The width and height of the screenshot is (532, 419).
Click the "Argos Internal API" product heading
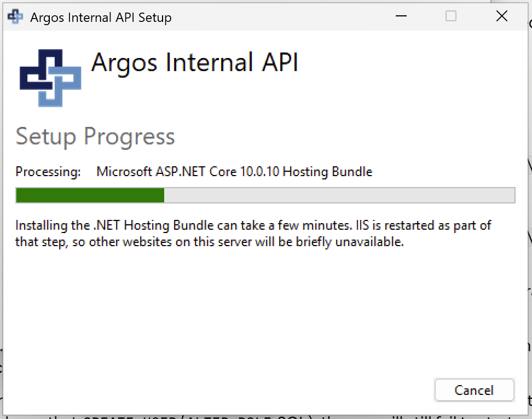click(195, 63)
